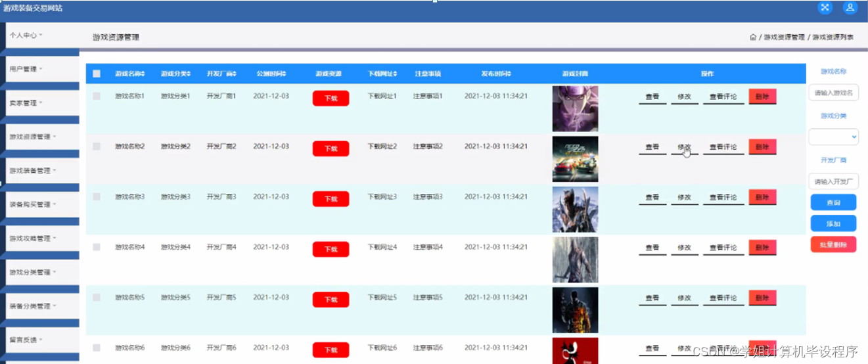Check the row checkbox for 游戏名称2

click(97, 147)
